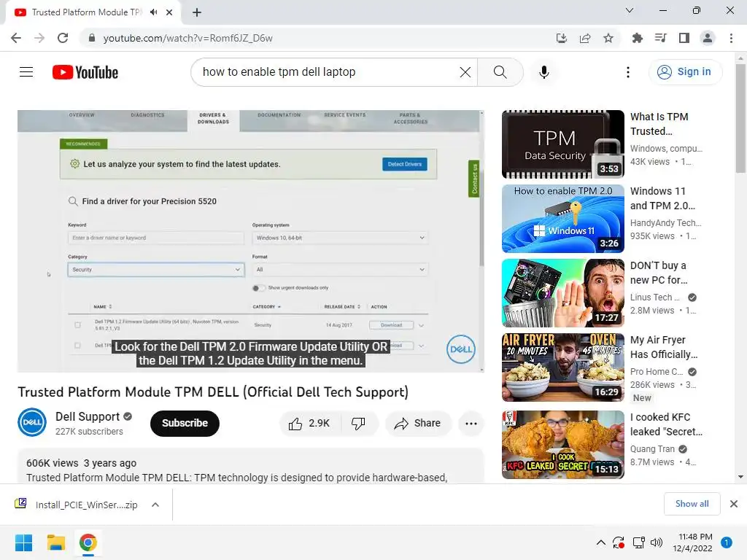Open the Chrome profile avatar
This screenshot has height=560, width=747.
click(708, 38)
